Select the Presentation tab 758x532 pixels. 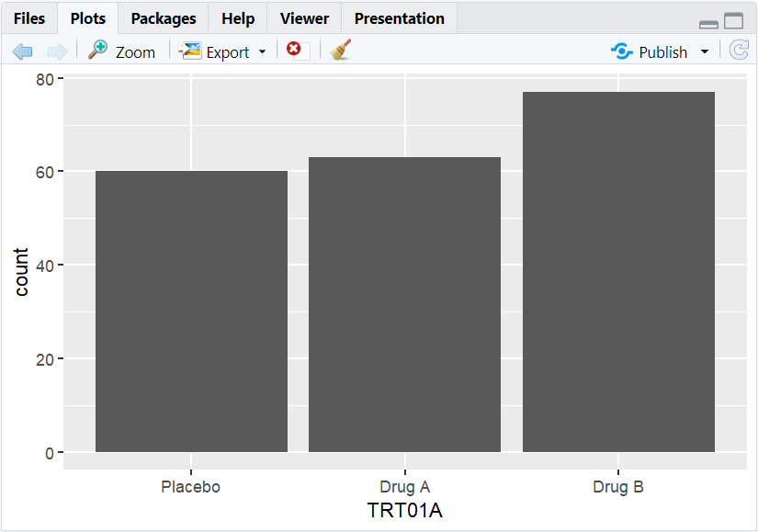click(399, 17)
